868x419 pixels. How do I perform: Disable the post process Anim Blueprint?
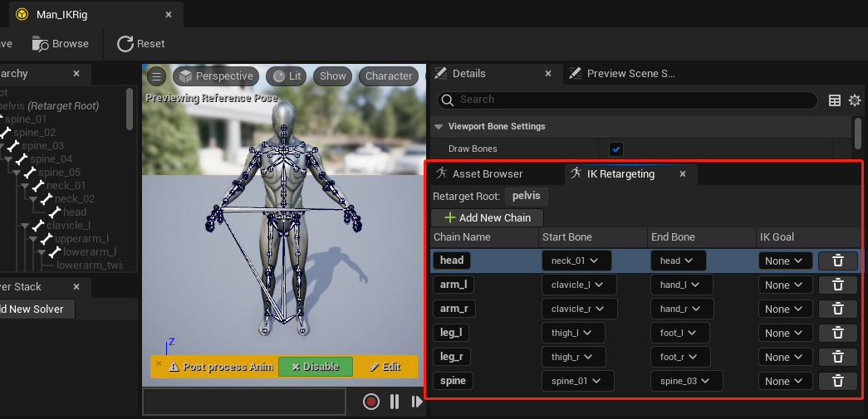coord(316,367)
